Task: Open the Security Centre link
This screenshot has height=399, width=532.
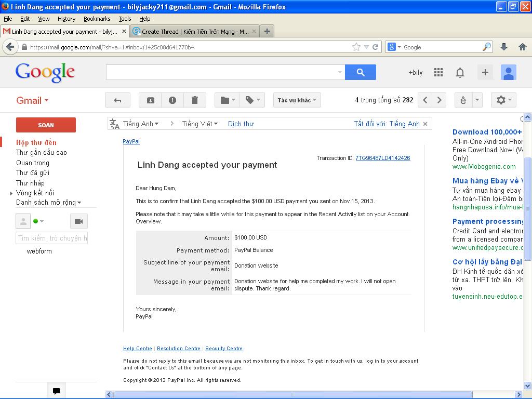Action: click(x=223, y=349)
